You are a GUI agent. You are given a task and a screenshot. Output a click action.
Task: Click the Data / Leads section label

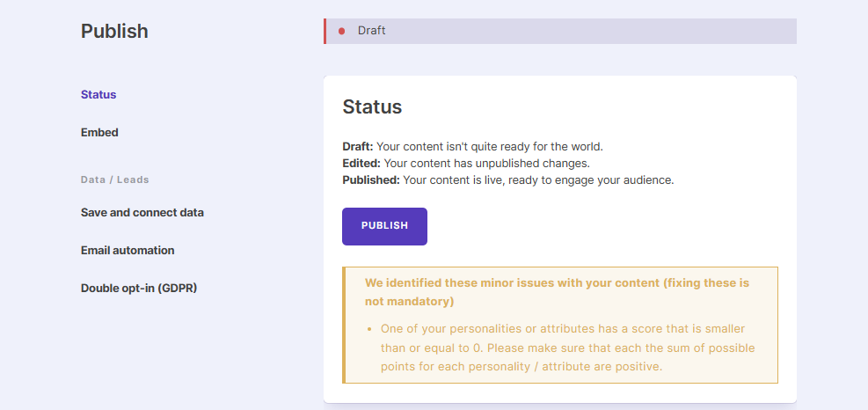(x=115, y=179)
